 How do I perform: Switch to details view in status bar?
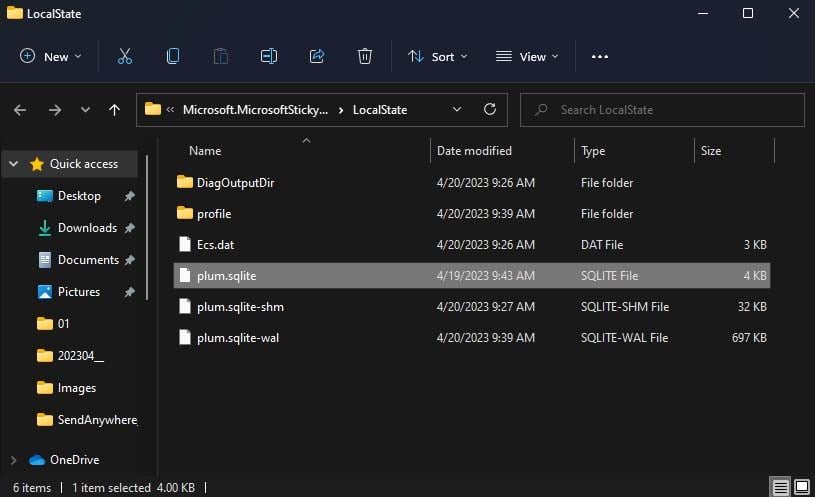pyautogui.click(x=781, y=487)
